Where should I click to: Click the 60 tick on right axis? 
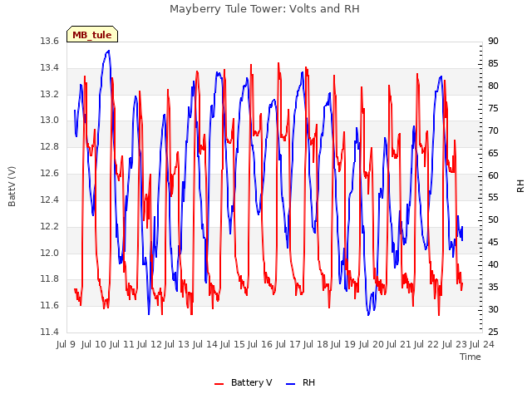(493, 175)
